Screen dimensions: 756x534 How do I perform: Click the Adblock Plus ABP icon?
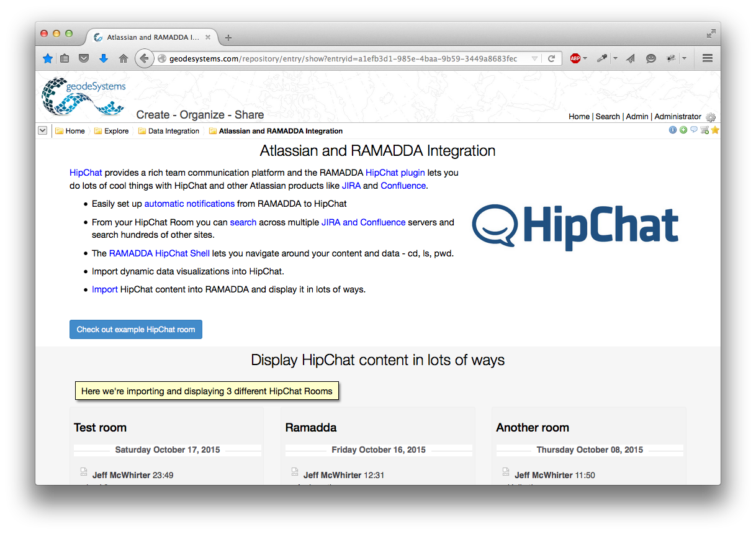click(575, 58)
